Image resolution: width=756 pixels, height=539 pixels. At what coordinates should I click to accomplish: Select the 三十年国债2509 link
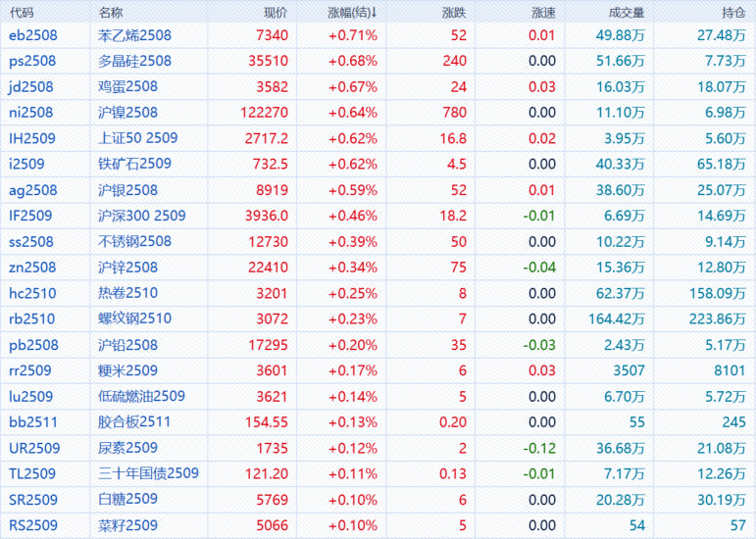pyautogui.click(x=149, y=473)
